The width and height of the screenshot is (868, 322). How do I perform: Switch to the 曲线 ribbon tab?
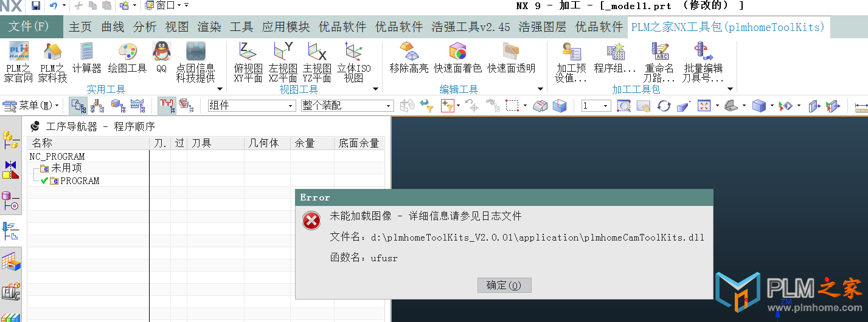[113, 27]
